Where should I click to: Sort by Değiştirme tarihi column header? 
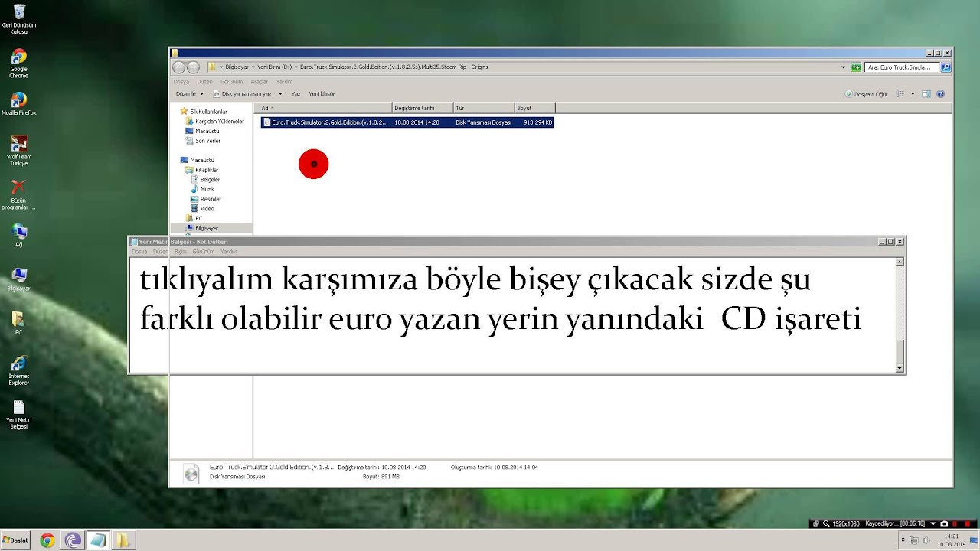(x=423, y=108)
